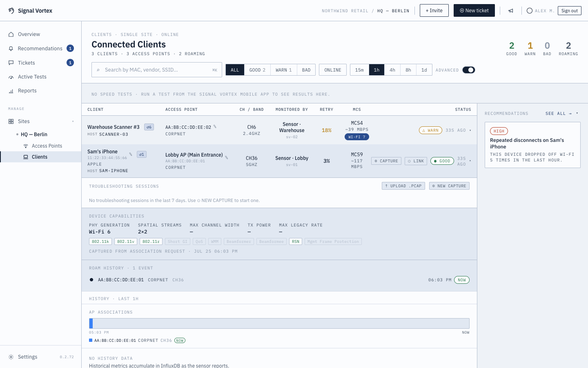This screenshot has width=588, height=368.
Task: Collapse the Sam's iPhone row arrow
Action: 470,161
